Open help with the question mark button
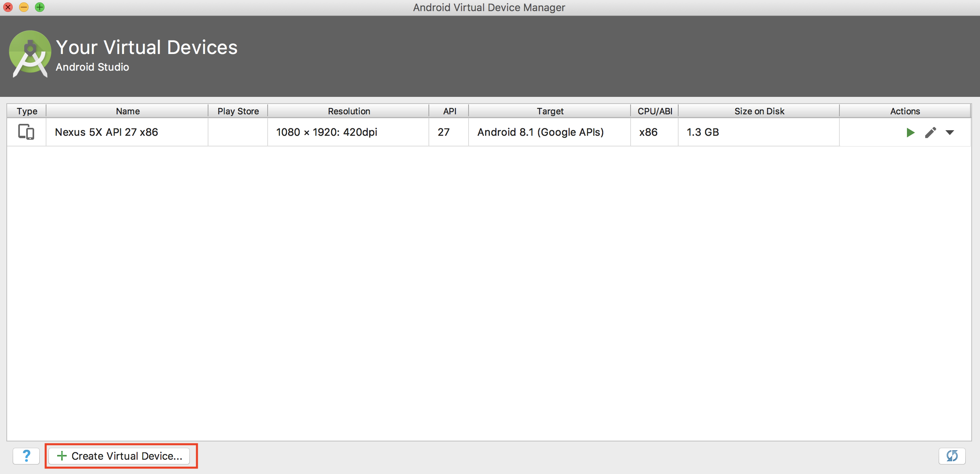The image size is (980, 474). [26, 456]
